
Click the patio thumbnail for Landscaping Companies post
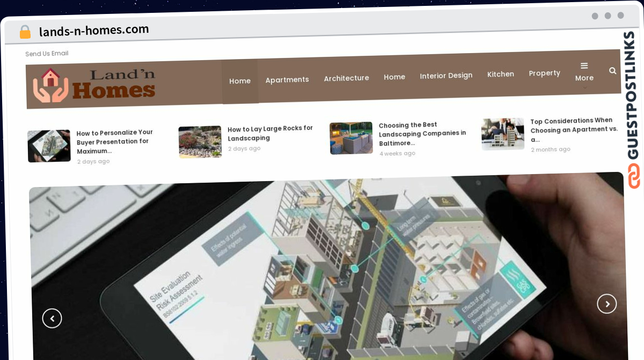(x=351, y=138)
